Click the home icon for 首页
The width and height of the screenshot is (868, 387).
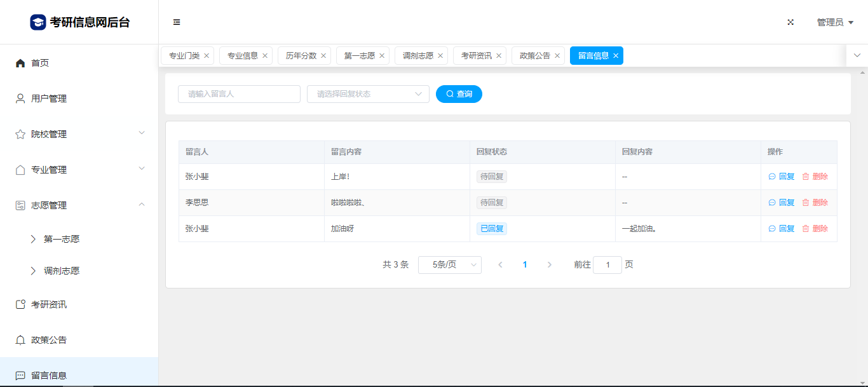(20, 63)
